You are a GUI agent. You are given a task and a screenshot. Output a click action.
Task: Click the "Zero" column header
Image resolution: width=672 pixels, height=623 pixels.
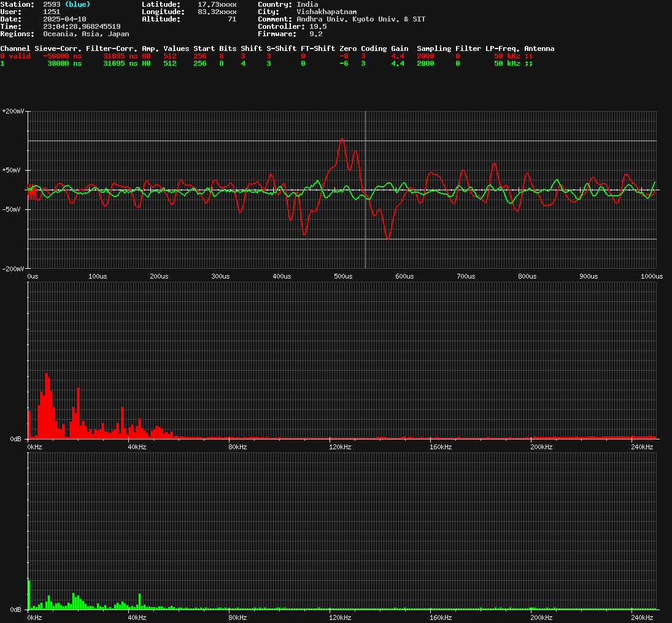tap(348, 48)
